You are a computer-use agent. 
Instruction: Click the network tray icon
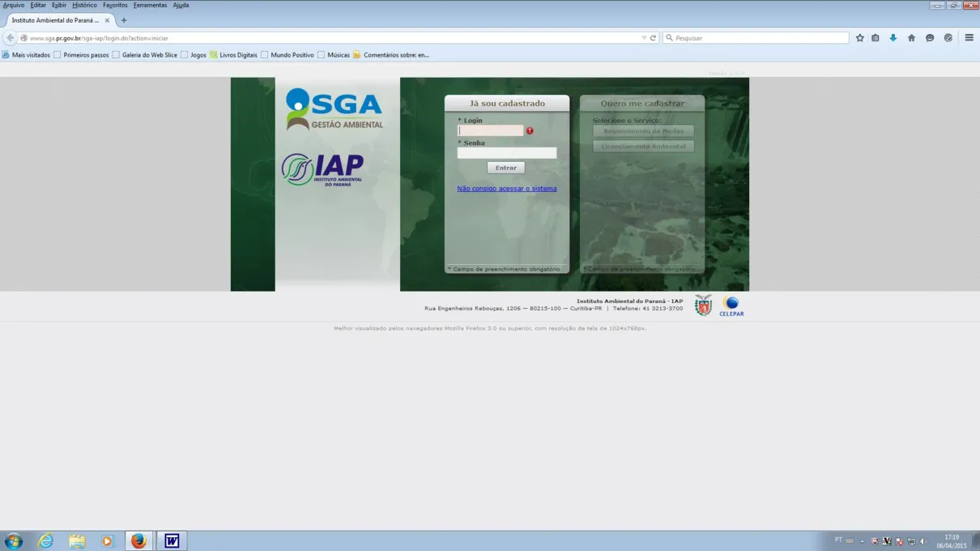[911, 541]
